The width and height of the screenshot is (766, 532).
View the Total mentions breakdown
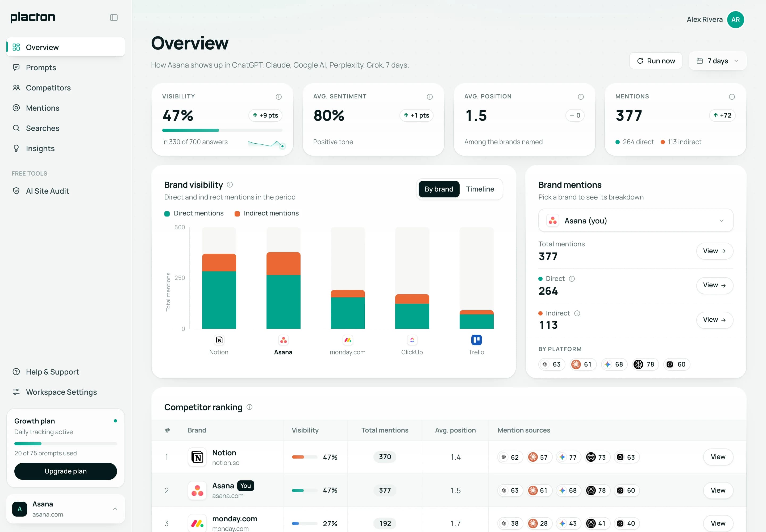[714, 251]
